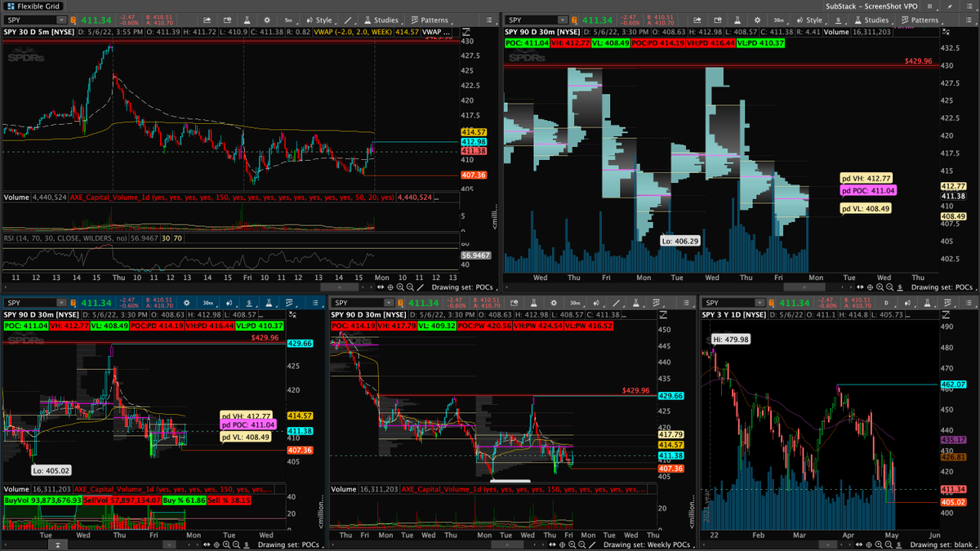The width and height of the screenshot is (980, 551).
Task: Click 462.07 price bubble on daily chart axis
Action: [955, 384]
